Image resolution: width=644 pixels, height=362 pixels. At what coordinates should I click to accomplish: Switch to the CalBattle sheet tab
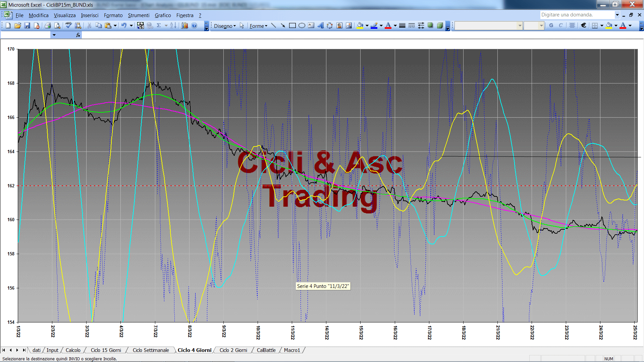click(x=266, y=350)
